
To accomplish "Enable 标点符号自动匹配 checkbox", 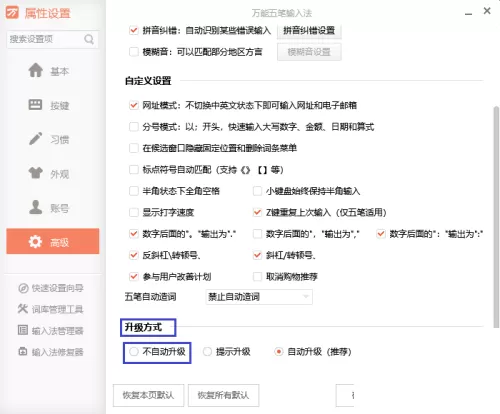I will pos(134,170).
